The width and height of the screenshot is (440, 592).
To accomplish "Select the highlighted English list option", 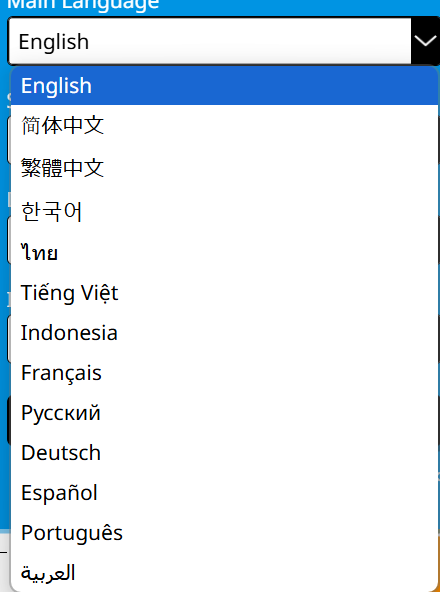I will (224, 86).
